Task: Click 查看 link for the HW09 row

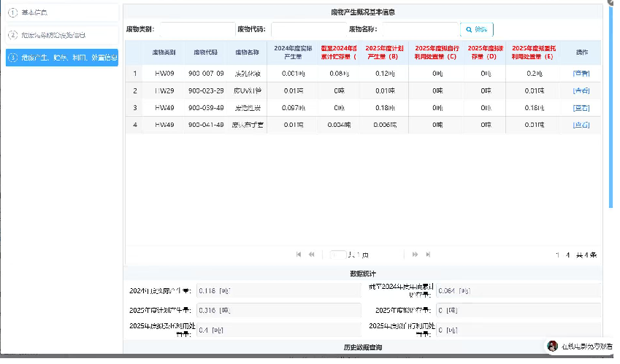Action: [x=581, y=74]
